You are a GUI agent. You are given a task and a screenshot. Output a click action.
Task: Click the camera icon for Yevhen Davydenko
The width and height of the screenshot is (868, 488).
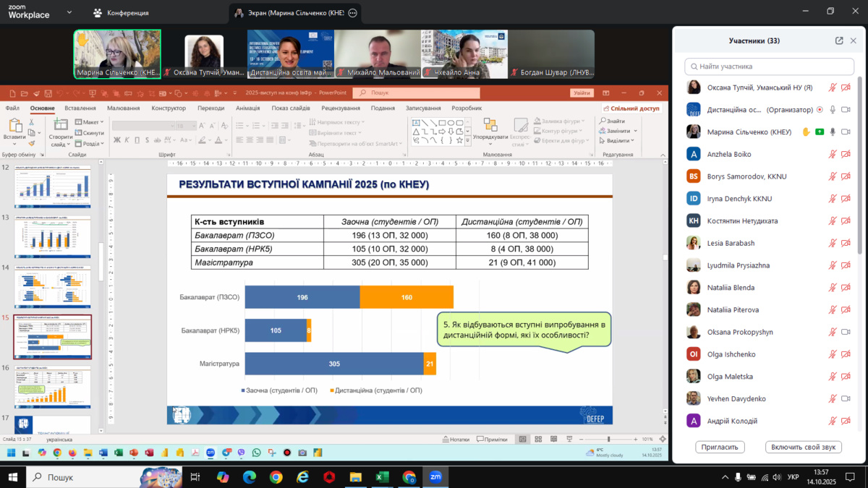coord(846,398)
